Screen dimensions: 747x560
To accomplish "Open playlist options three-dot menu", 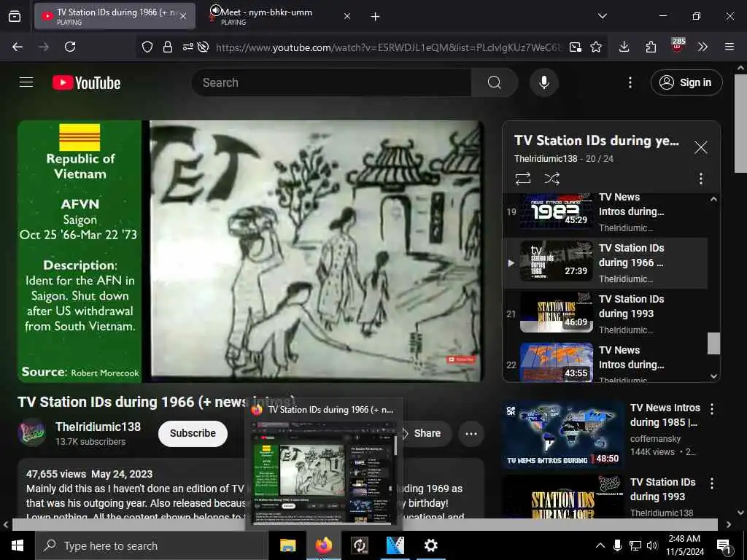I will tap(700, 179).
